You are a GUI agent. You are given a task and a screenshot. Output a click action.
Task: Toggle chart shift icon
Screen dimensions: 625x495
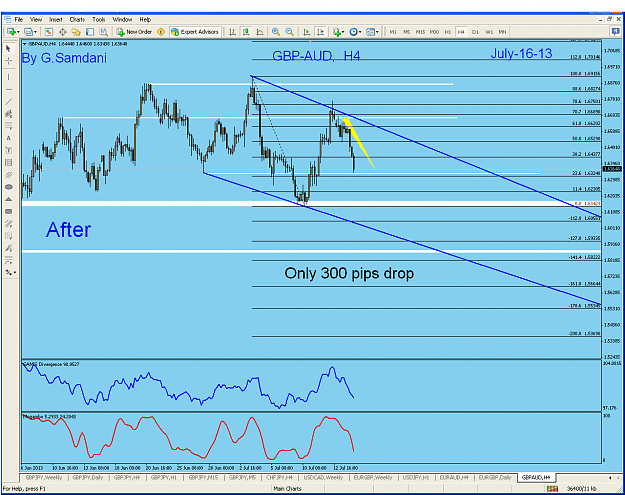tap(320, 32)
